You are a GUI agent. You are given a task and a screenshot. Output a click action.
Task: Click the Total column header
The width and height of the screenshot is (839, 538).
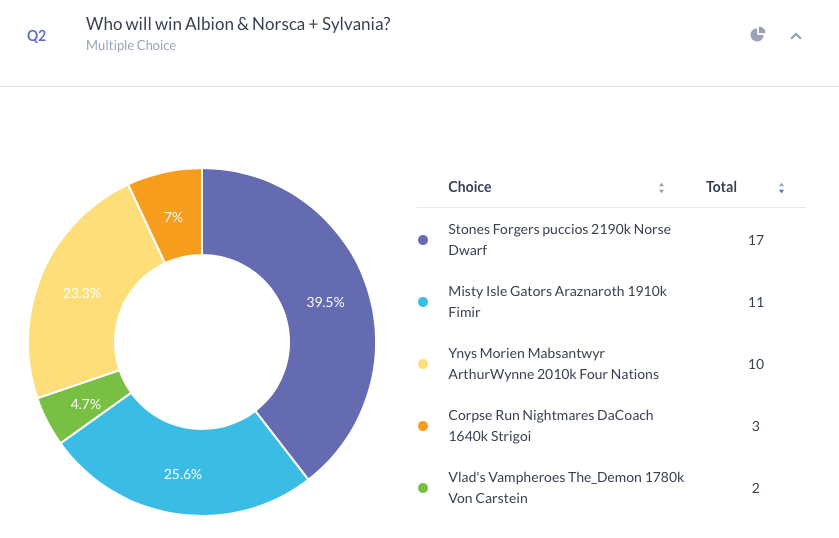pyautogui.click(x=721, y=187)
